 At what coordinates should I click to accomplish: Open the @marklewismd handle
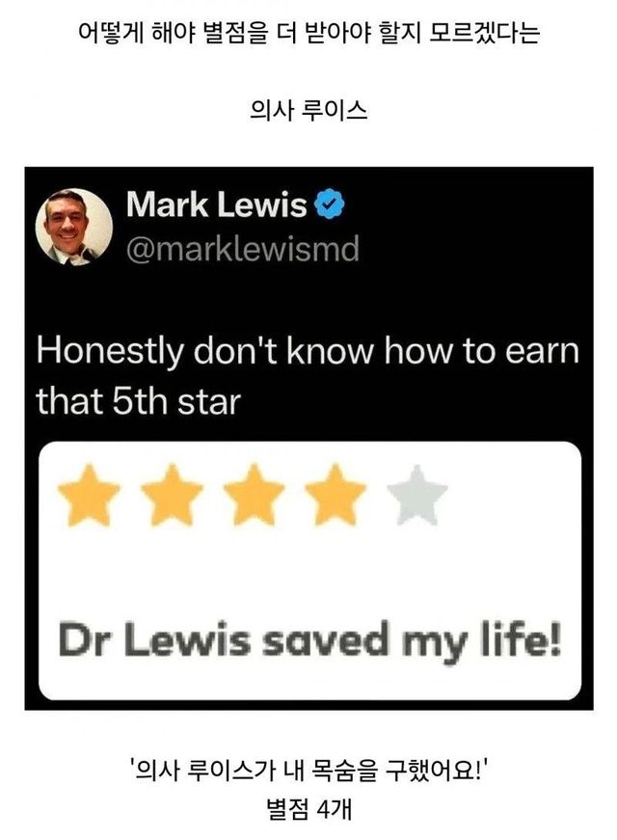click(x=243, y=249)
